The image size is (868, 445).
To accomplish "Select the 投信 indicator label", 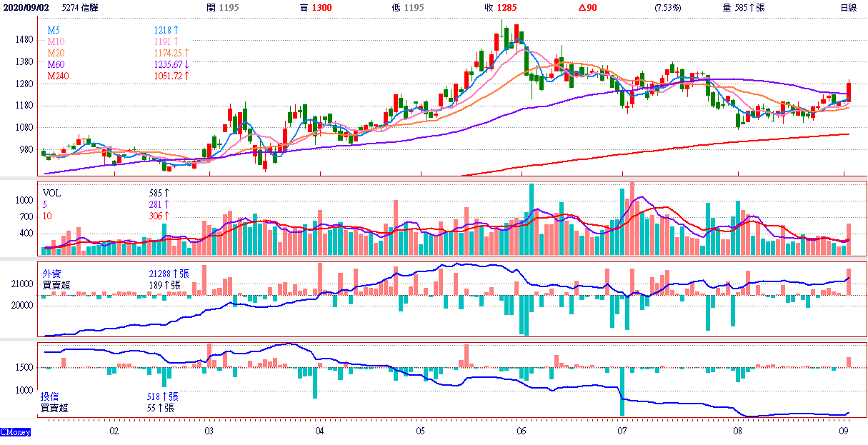I will (x=50, y=396).
